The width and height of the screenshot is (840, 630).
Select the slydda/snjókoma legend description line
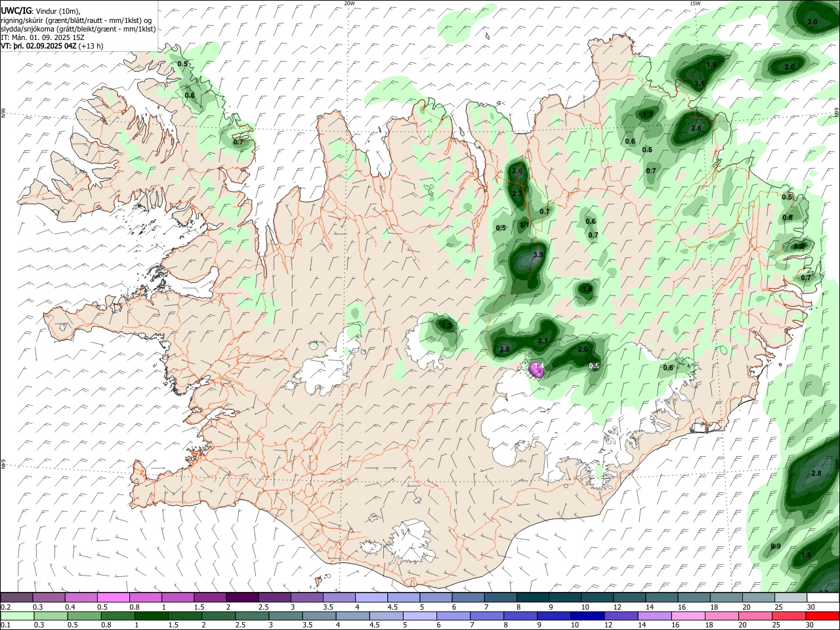pos(78,29)
